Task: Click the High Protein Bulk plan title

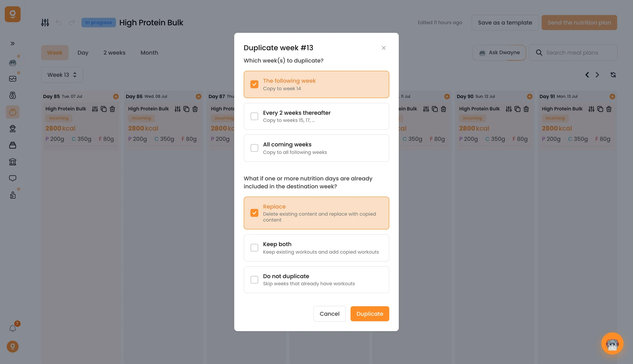Action: point(151,23)
